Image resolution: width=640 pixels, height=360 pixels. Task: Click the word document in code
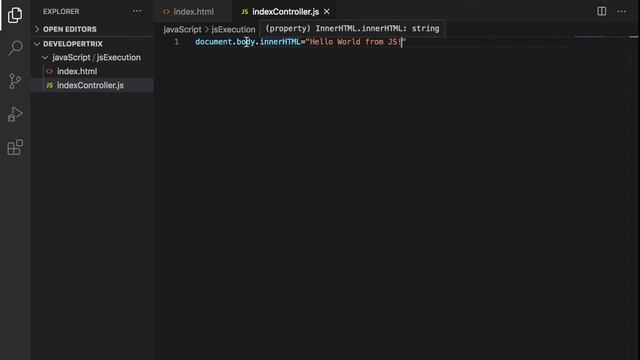pos(213,42)
